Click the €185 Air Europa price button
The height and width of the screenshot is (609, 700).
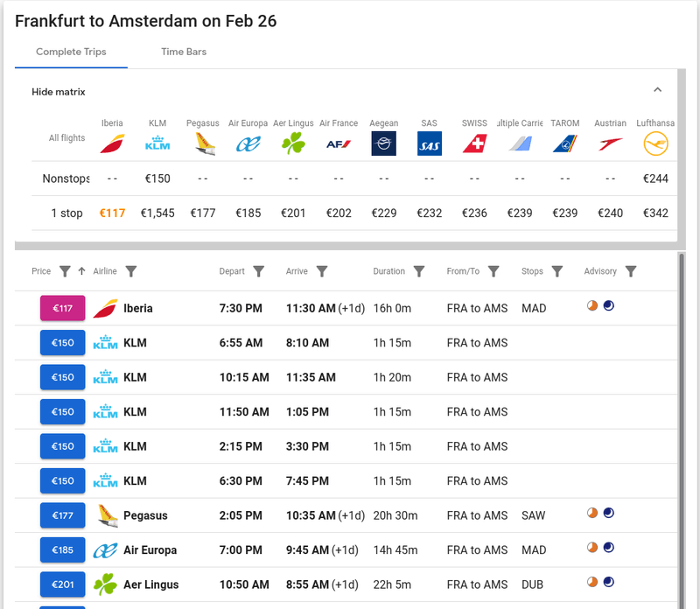[62, 549]
